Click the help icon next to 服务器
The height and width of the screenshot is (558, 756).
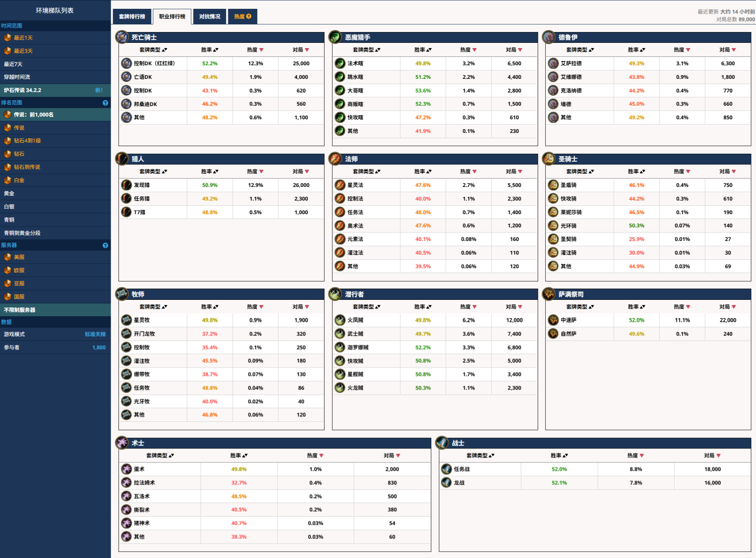pos(105,245)
